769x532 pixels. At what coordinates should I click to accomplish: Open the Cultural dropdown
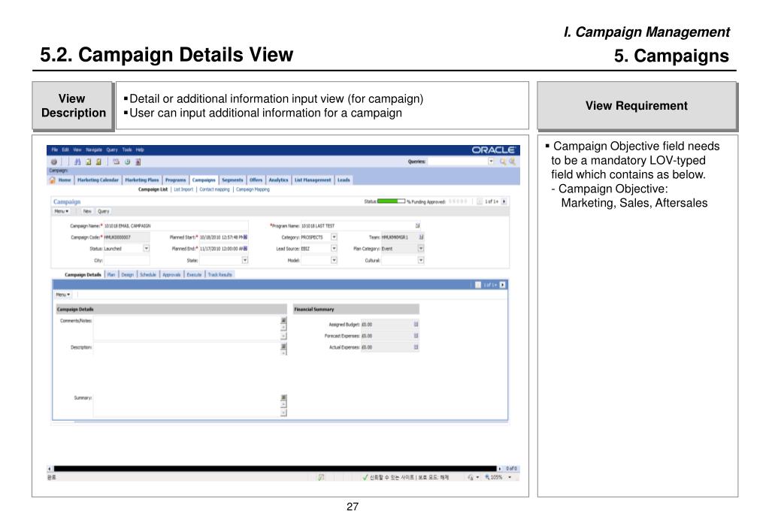[421, 260]
